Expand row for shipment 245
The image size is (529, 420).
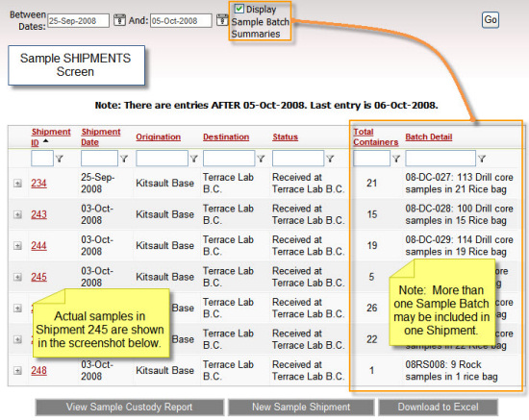click(17, 277)
